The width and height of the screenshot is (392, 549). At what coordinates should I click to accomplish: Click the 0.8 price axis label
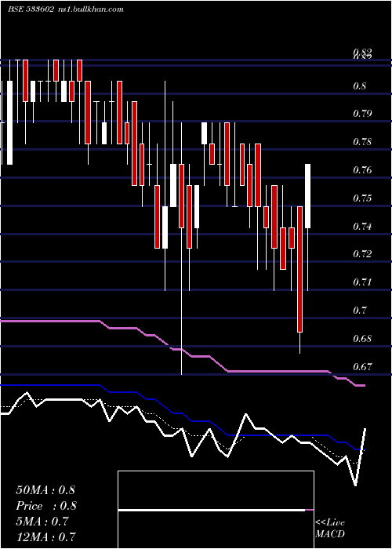pyautogui.click(x=359, y=86)
